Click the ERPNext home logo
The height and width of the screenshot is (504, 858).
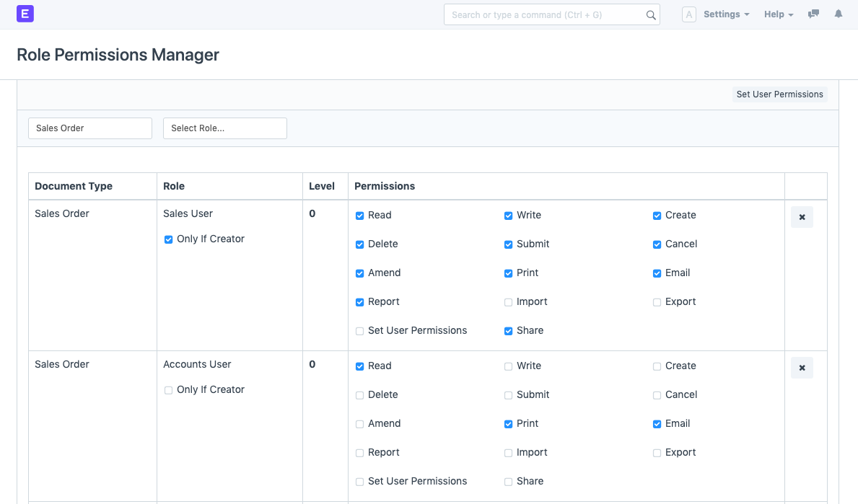click(x=25, y=14)
